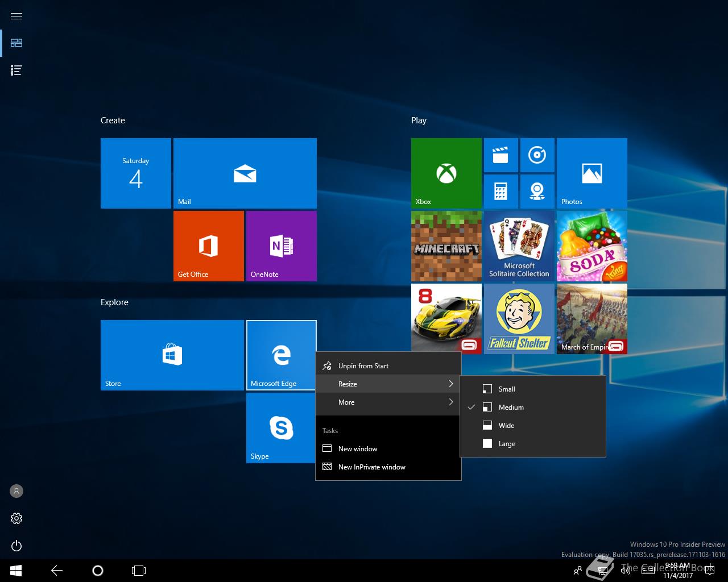Launch the Fallout Shelter tile
728x582 pixels.
(x=519, y=319)
